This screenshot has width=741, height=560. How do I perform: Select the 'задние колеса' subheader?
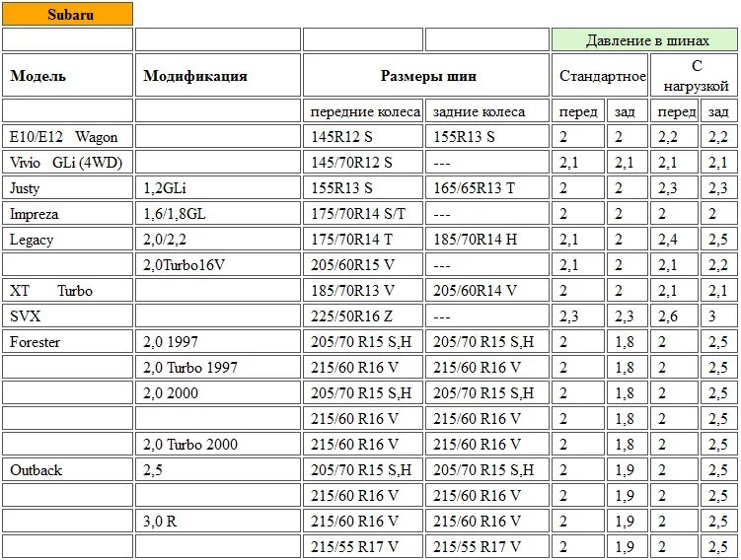point(487,111)
